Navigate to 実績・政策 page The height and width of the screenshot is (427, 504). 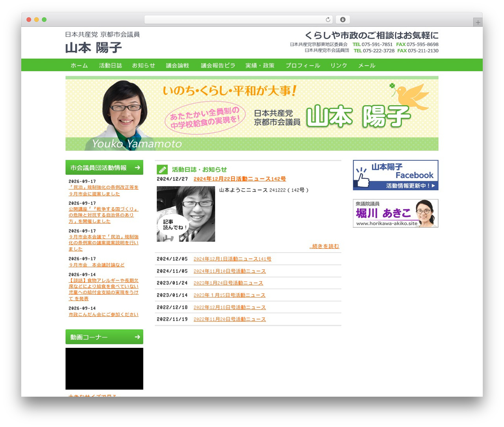pos(260,65)
